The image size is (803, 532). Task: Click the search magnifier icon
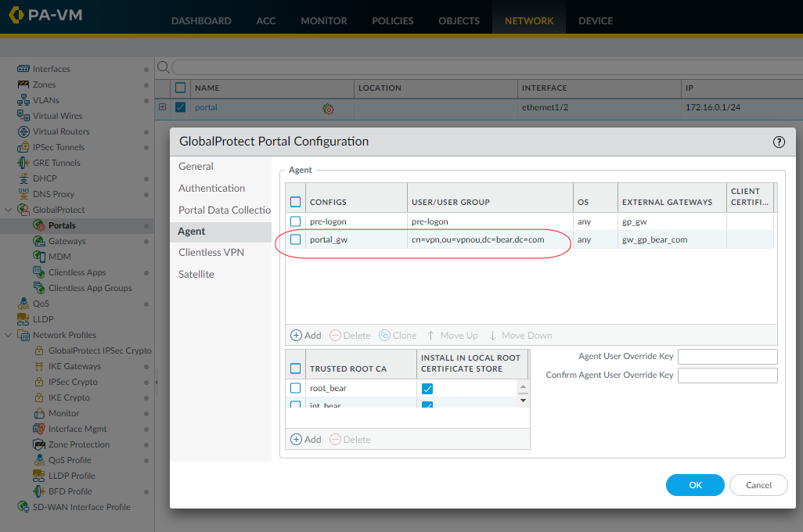point(164,67)
